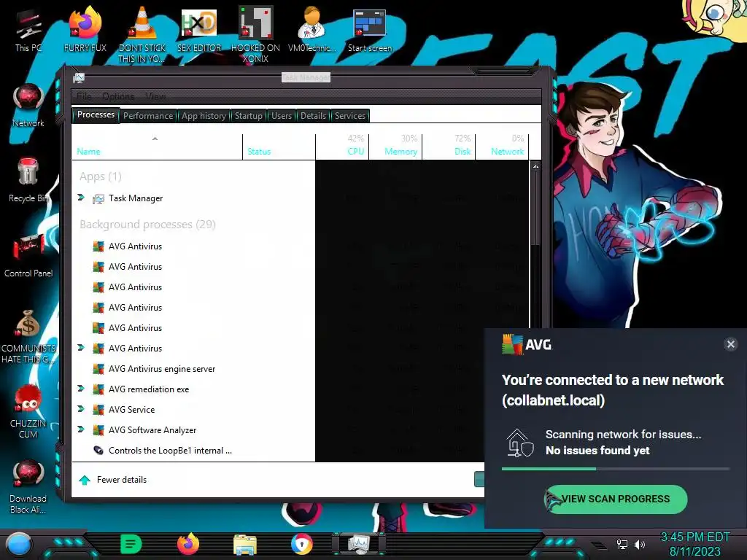Open the green notes app in taskbar
Image resolution: width=747 pixels, height=560 pixels.
click(x=131, y=544)
